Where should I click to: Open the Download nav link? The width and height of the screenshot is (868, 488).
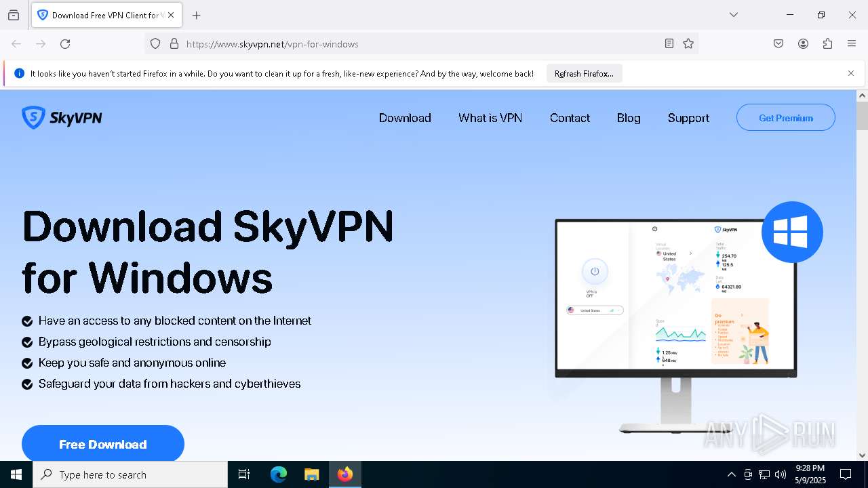pyautogui.click(x=405, y=118)
